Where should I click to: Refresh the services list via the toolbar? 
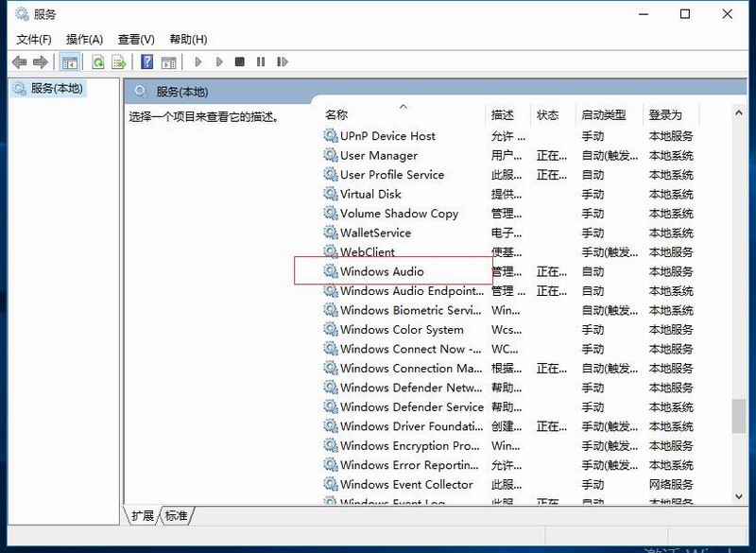pyautogui.click(x=98, y=61)
